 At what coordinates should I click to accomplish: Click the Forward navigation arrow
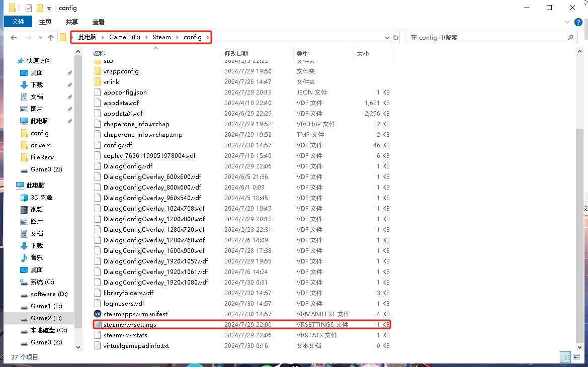coord(29,38)
